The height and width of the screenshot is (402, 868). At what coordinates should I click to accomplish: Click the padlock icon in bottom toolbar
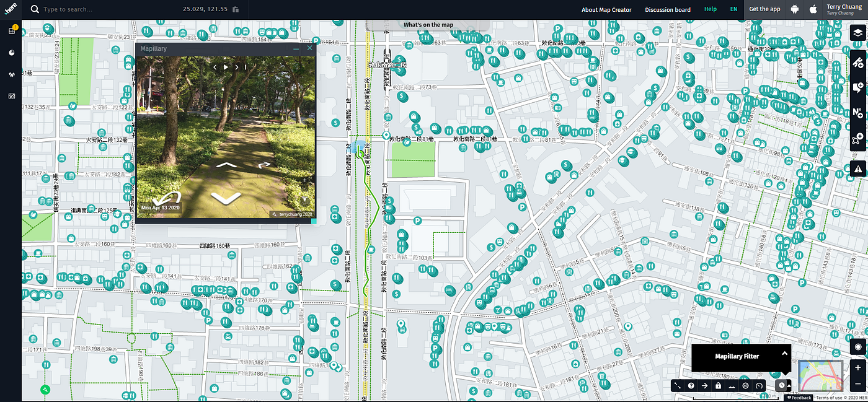pyautogui.click(x=718, y=385)
